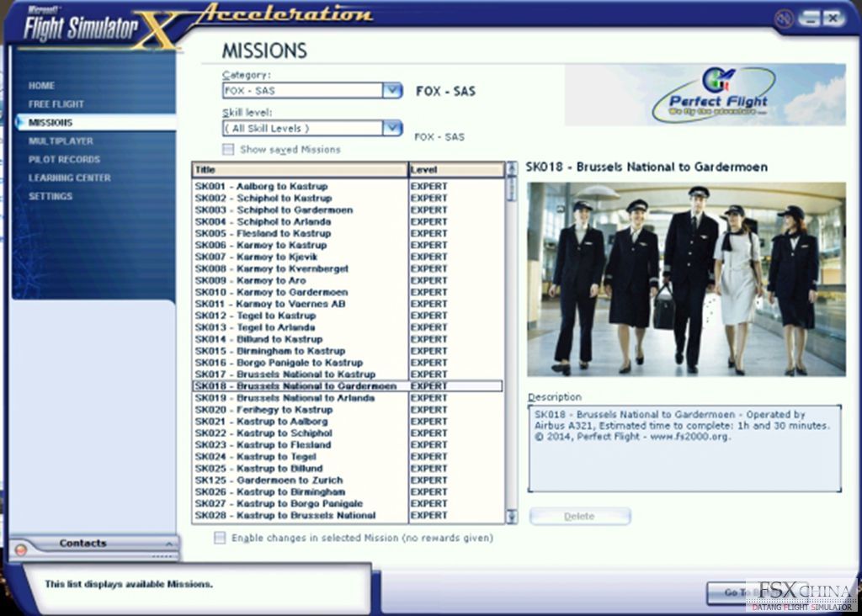Select SK001 - Aalborg to Kastrup
This screenshot has height=616, width=862.
click(x=348, y=186)
